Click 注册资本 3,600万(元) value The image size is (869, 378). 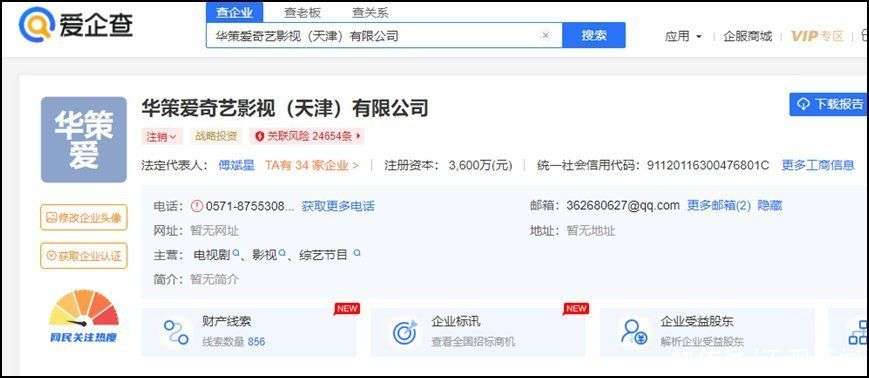[480, 165]
